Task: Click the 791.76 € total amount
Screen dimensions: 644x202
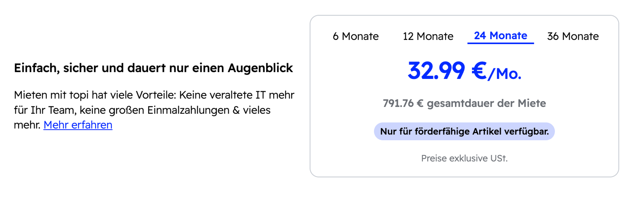Action: pyautogui.click(x=403, y=103)
